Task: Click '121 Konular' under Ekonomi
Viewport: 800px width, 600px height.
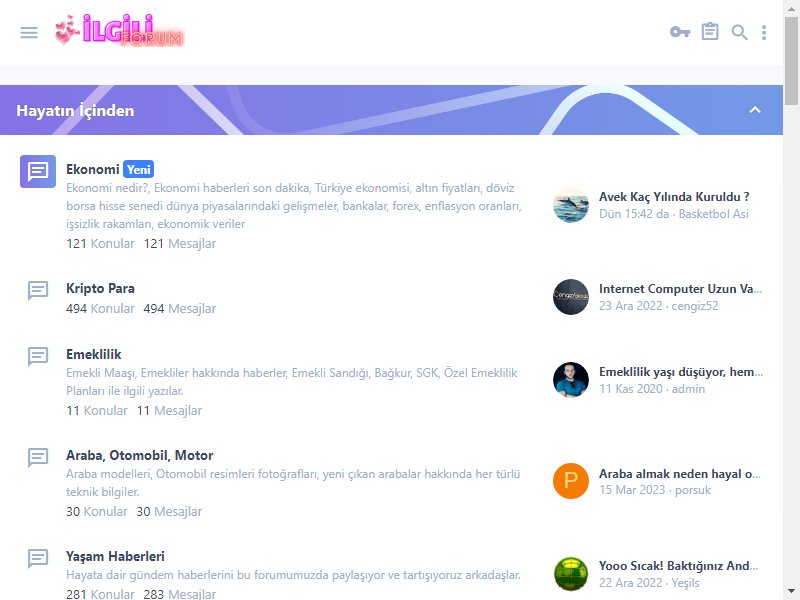Action: [101, 243]
